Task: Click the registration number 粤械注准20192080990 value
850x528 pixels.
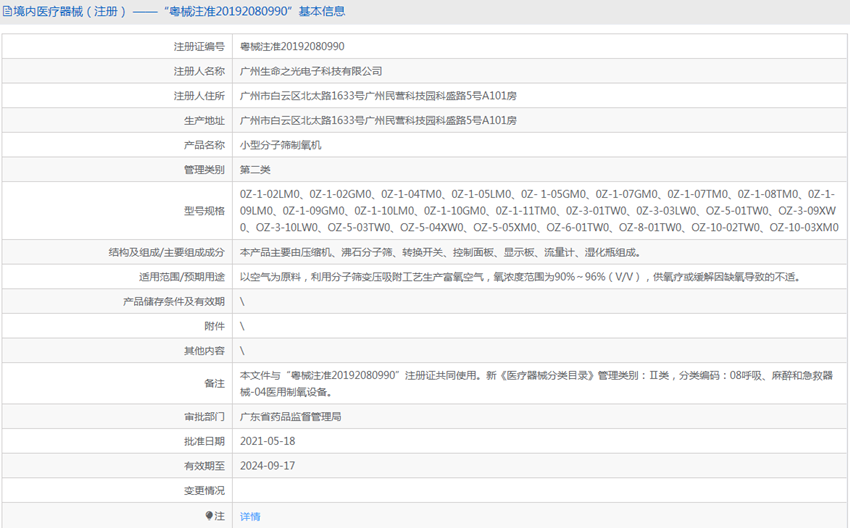Action: (x=292, y=47)
